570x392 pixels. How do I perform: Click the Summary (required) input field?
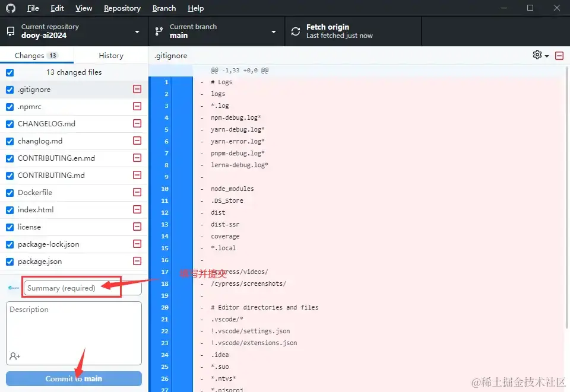click(x=83, y=288)
